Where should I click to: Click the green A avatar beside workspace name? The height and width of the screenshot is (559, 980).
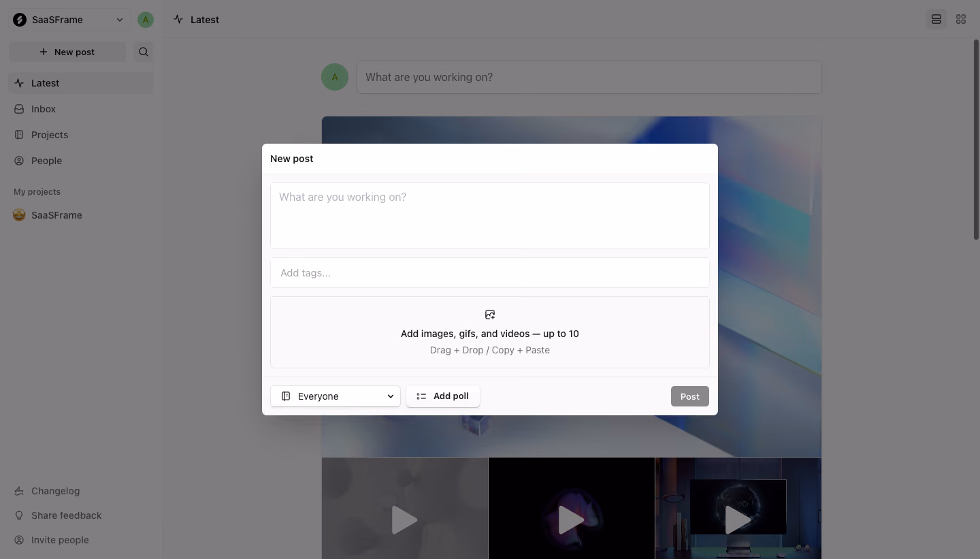[145, 20]
